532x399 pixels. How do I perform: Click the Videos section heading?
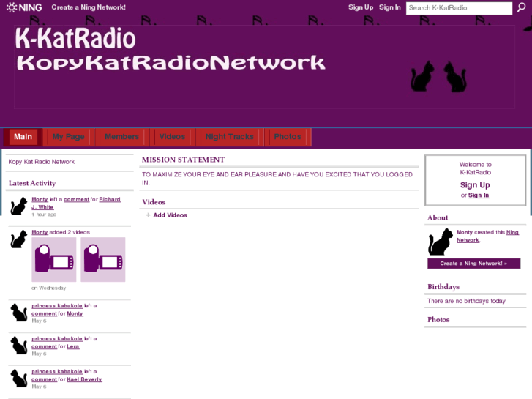coord(154,202)
